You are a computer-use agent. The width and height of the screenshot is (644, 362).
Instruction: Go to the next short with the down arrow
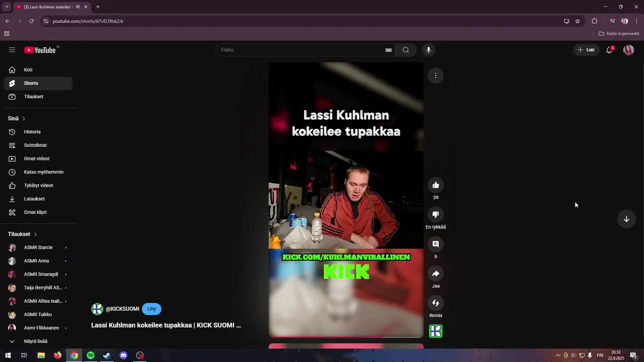(626, 219)
